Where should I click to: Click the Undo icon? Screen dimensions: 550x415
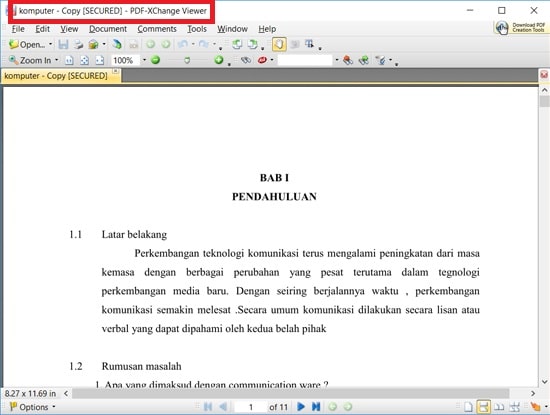(183, 44)
